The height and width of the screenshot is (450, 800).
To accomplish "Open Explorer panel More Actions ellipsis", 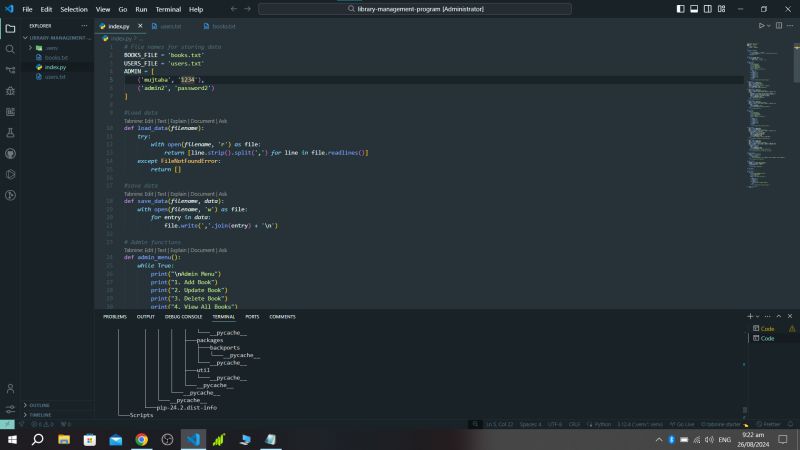I will click(84, 26).
